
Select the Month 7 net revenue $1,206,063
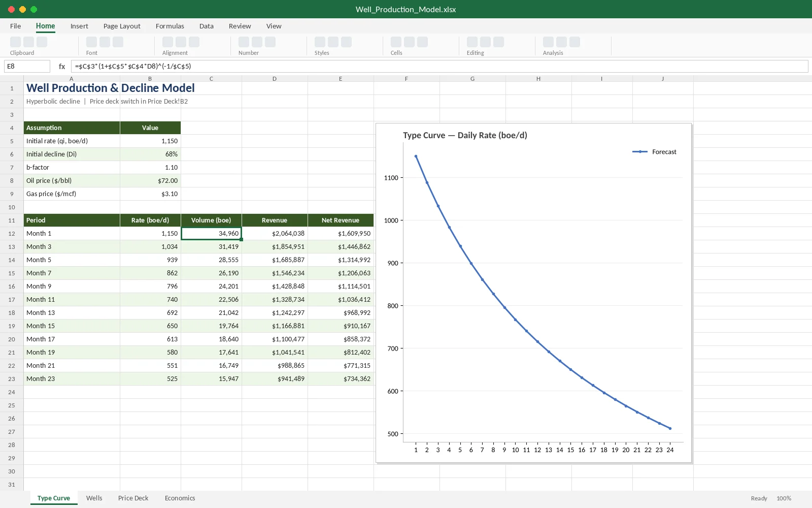341,273
